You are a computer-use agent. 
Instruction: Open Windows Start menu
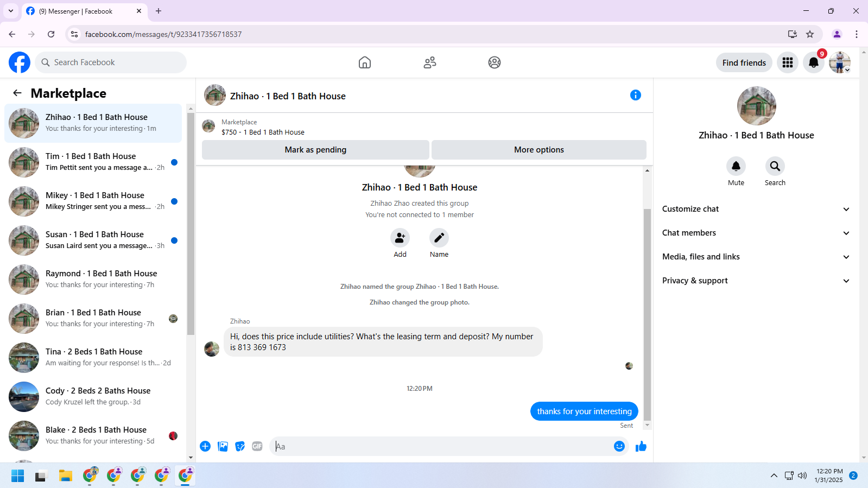[18, 476]
